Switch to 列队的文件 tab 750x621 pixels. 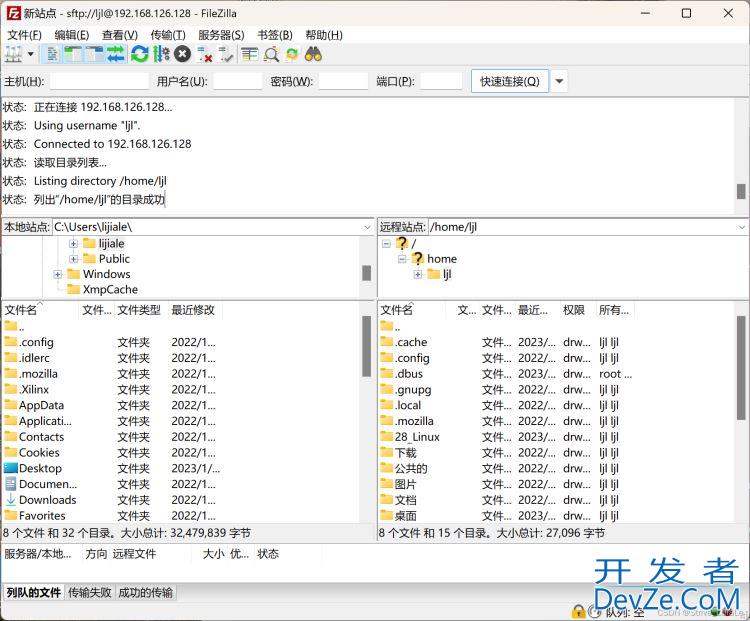click(x=33, y=592)
